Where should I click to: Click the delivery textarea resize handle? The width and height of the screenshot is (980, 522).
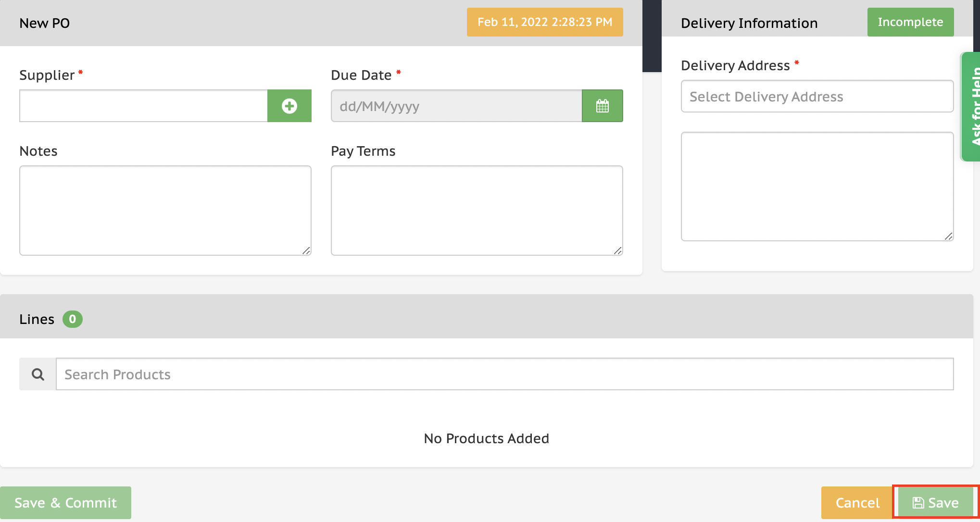(x=949, y=236)
